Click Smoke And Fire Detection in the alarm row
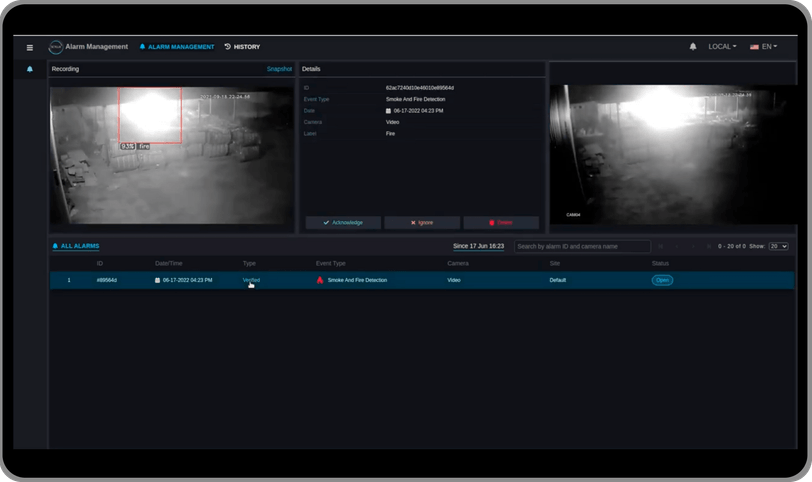812x482 pixels. point(357,280)
